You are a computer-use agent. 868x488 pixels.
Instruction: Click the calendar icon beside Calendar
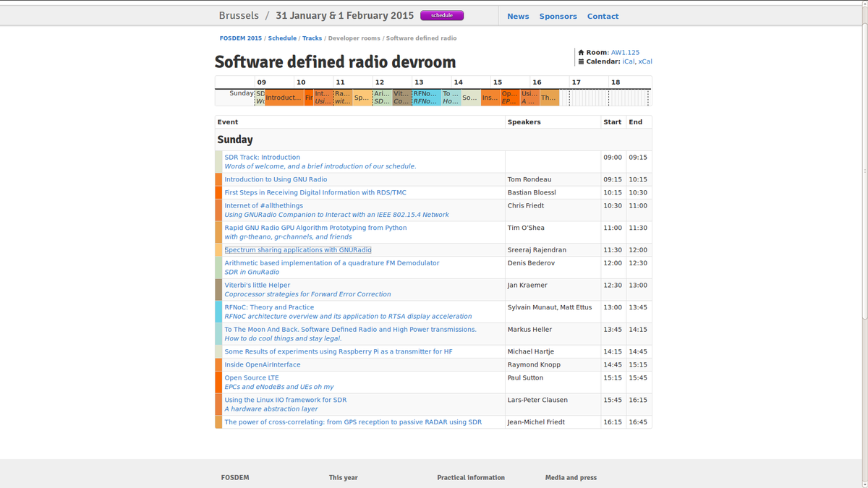[581, 61]
